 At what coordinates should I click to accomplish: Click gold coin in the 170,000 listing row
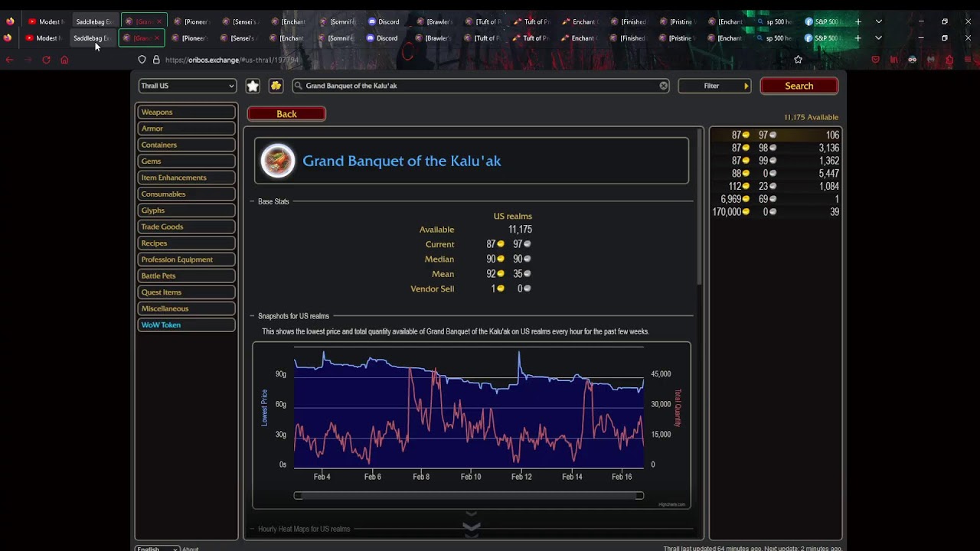[x=746, y=212]
